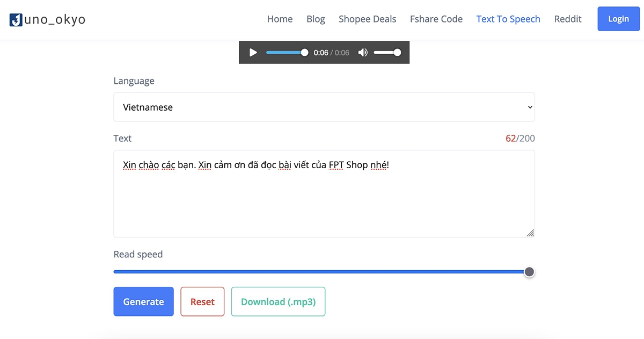Download the audio as .mp3
This screenshot has height=339, width=644.
[279, 301]
